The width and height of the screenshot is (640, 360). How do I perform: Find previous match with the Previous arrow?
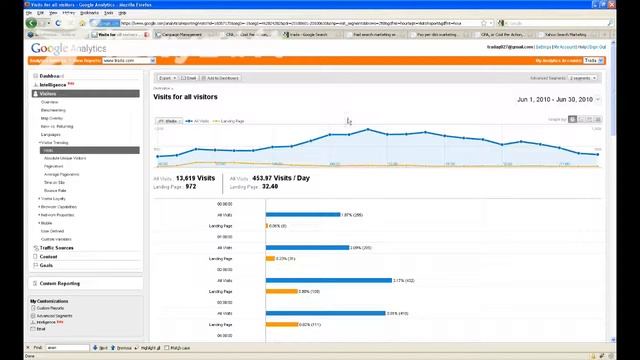tap(121, 348)
